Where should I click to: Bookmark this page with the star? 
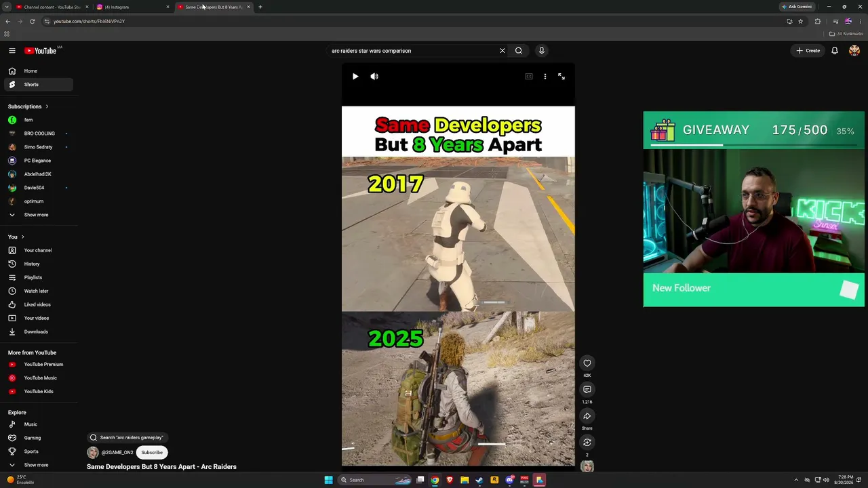[801, 22]
